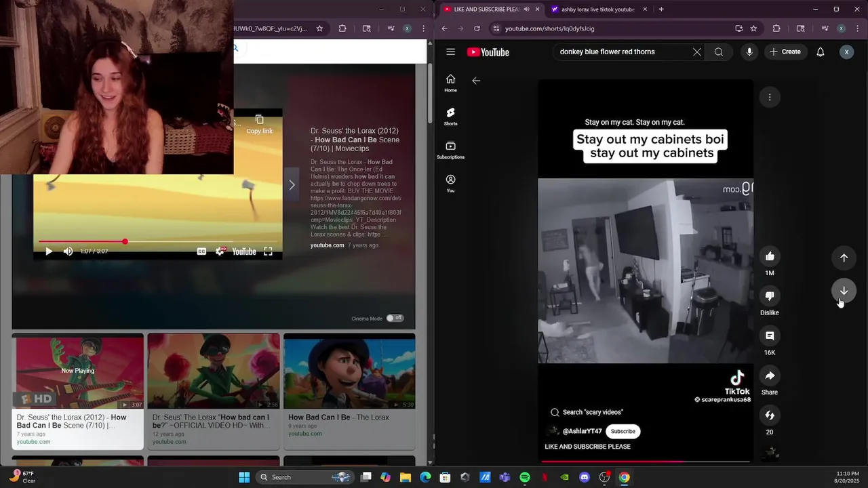Go back using the Shorts back arrow

tap(476, 81)
